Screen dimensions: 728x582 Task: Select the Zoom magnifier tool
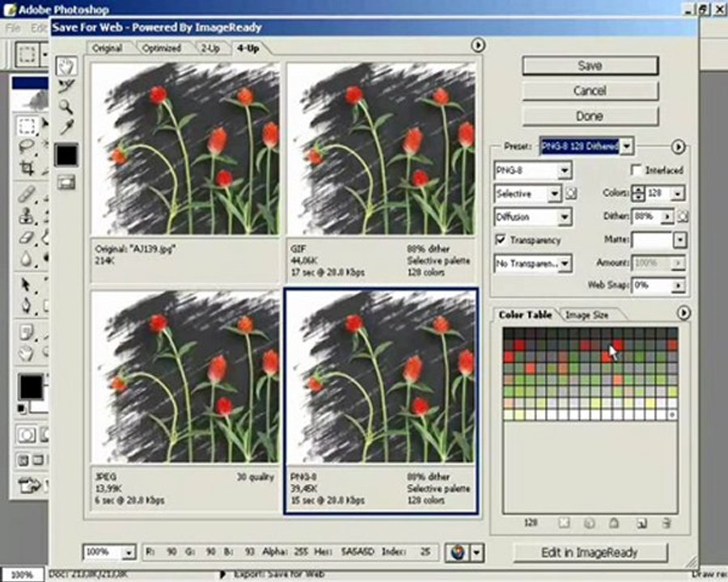(x=66, y=107)
